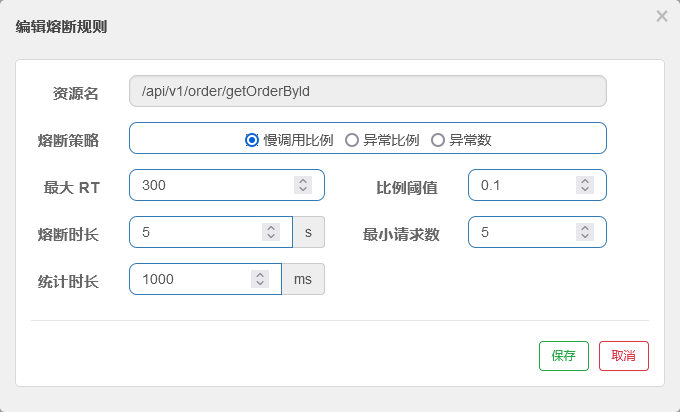Screen dimensions: 680x412
Task: Decrement 熔断时长 with the down arrow
Action: (270, 236)
